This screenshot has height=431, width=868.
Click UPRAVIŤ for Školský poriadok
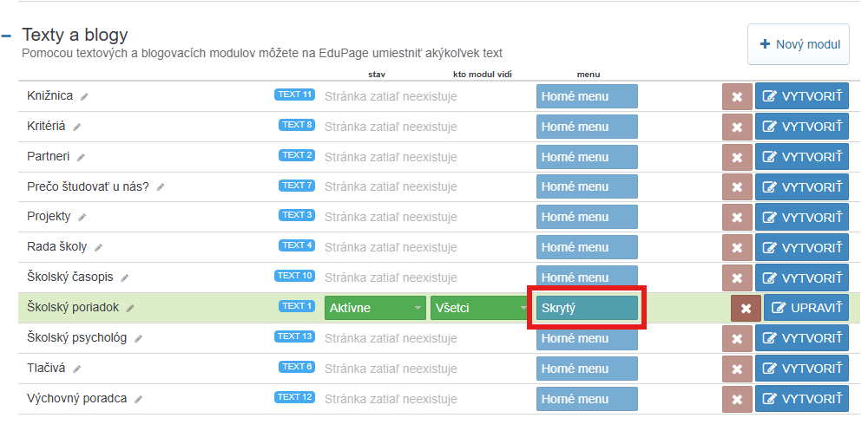806,308
